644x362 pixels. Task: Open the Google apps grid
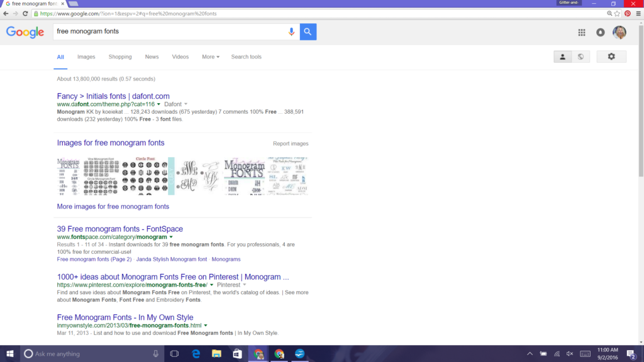pos(582,33)
